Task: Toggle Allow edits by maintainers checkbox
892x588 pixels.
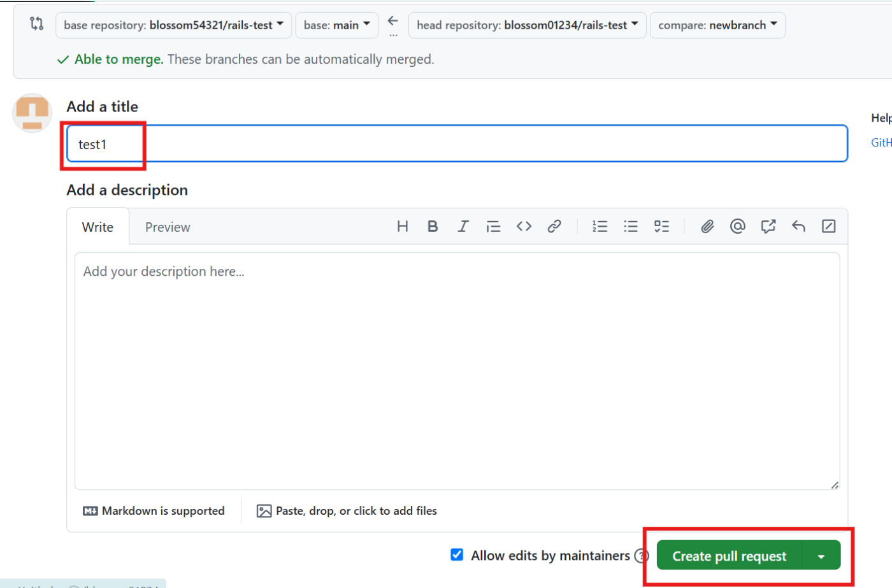Action: point(457,555)
